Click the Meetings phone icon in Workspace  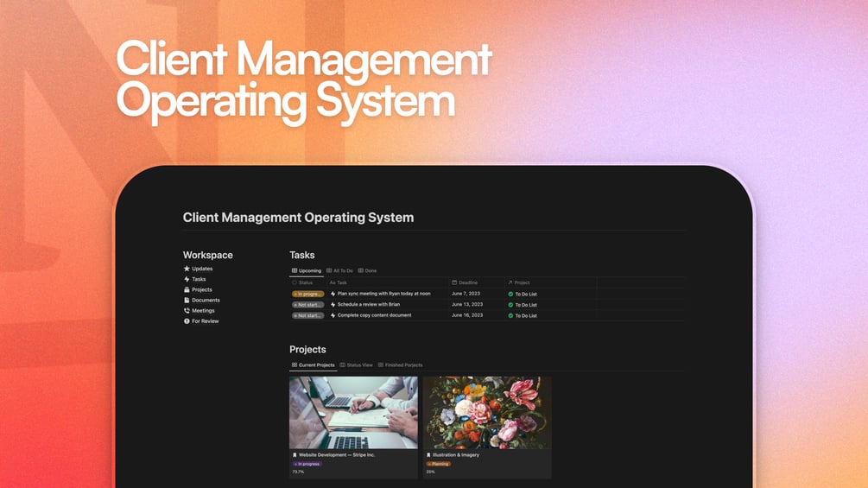(187, 310)
